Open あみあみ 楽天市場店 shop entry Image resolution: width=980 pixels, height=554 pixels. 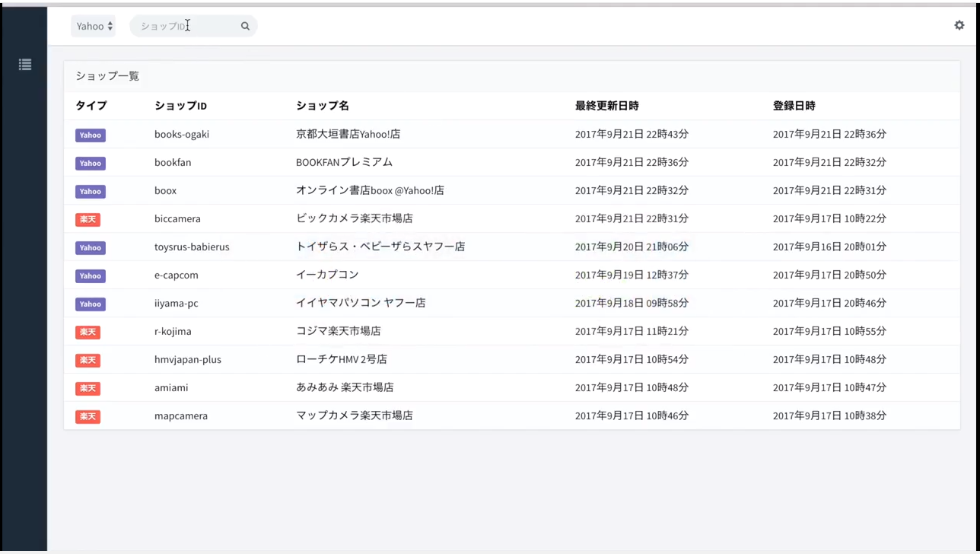[345, 387]
